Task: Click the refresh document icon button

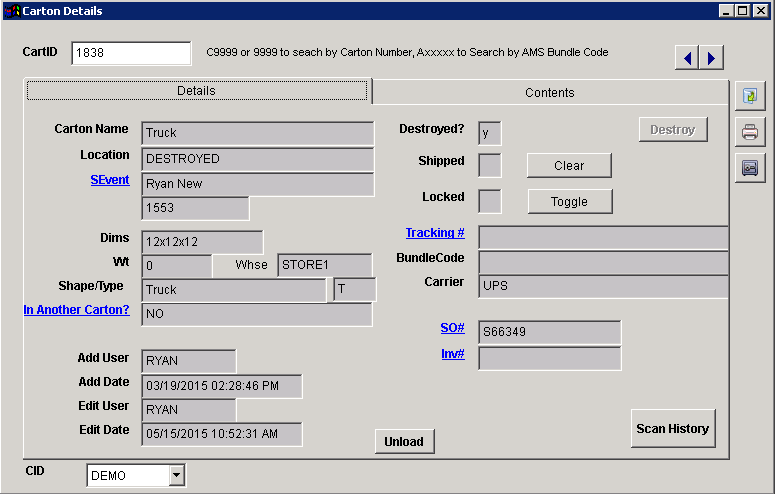Action: coord(749,96)
